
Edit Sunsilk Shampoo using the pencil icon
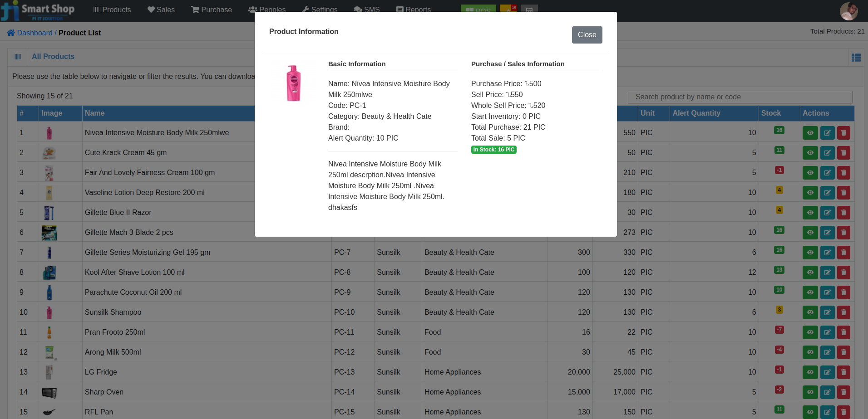point(827,312)
